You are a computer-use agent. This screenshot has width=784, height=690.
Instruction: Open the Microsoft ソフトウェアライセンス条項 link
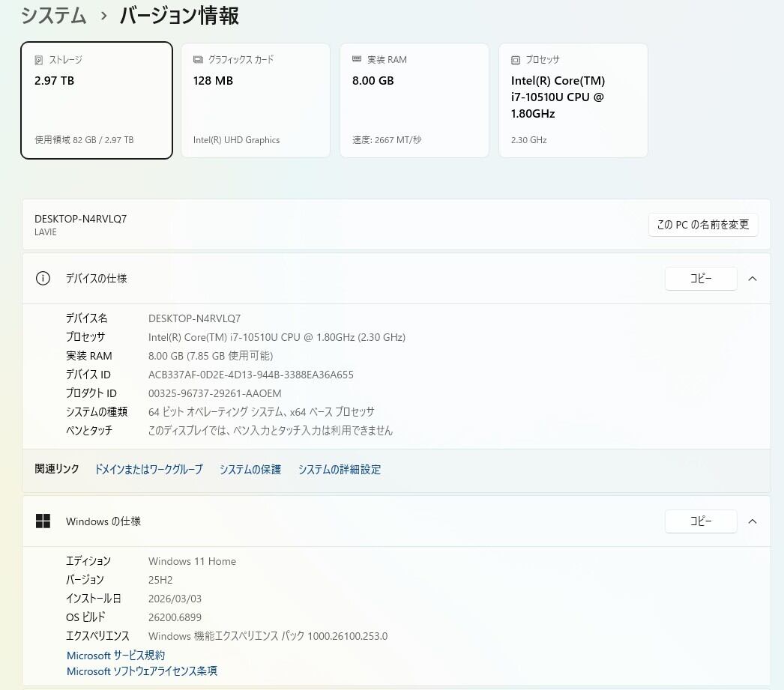142,671
